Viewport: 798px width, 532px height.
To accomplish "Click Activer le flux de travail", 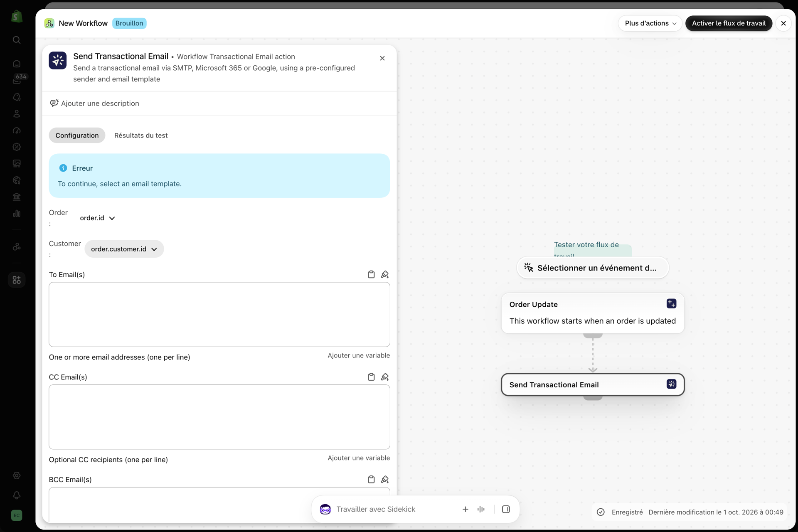I will coord(729,23).
